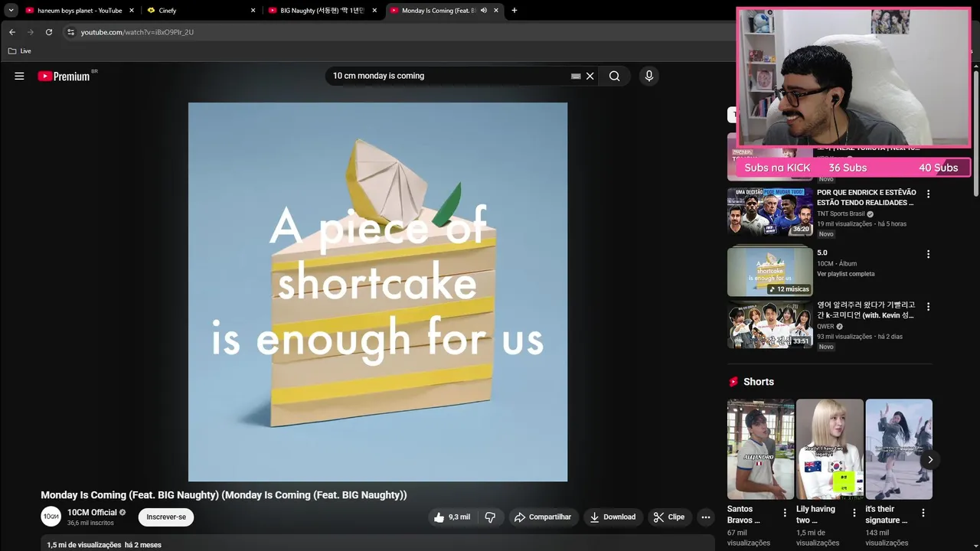980x551 pixels.
Task: Click the address bar URL
Action: click(x=137, y=32)
